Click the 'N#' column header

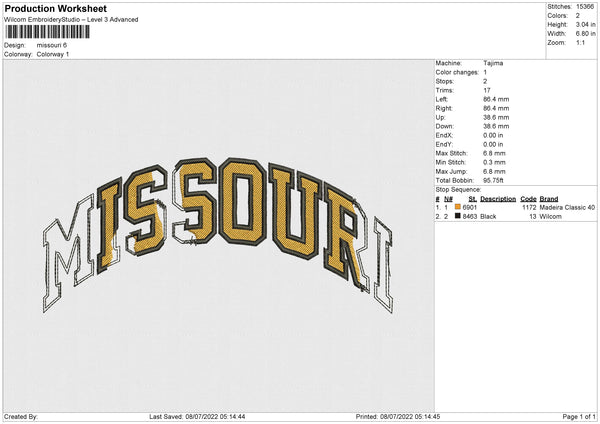448,199
